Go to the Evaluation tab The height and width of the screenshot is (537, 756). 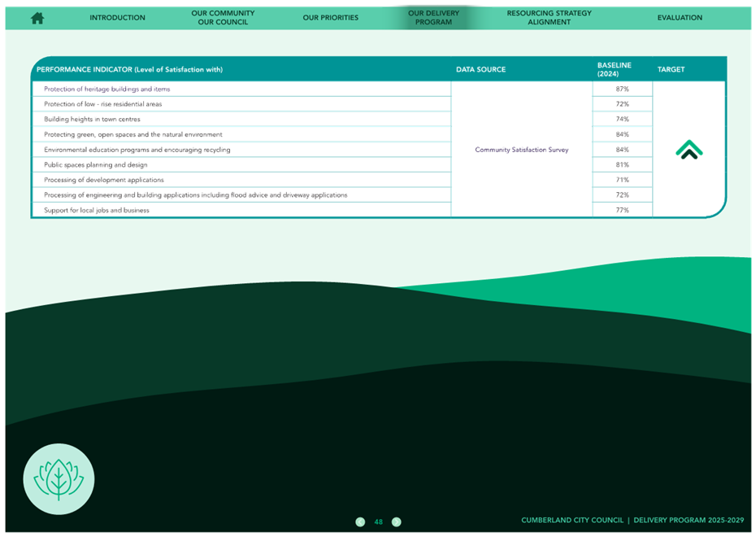pyautogui.click(x=680, y=18)
